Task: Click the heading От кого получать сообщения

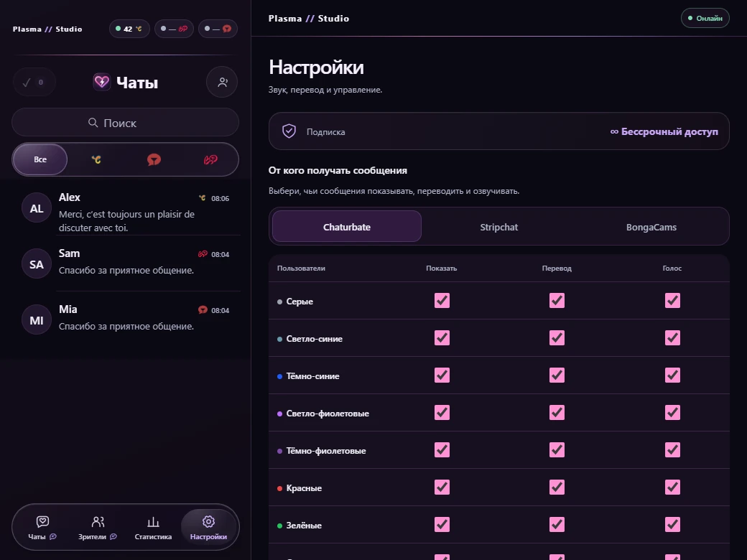Action: tap(338, 170)
